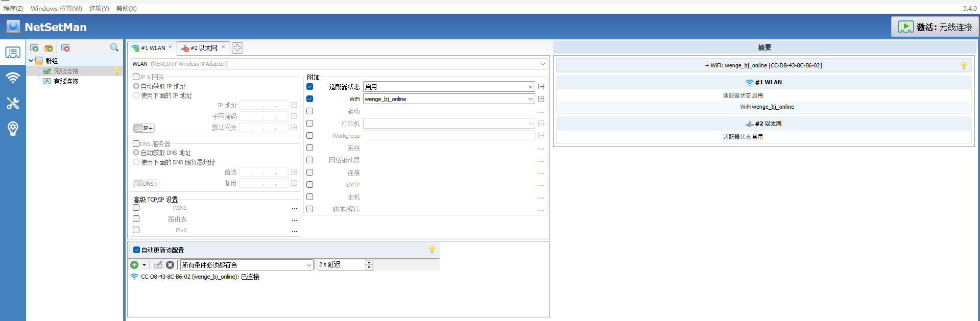Click the Workgroup input field

[449, 136]
